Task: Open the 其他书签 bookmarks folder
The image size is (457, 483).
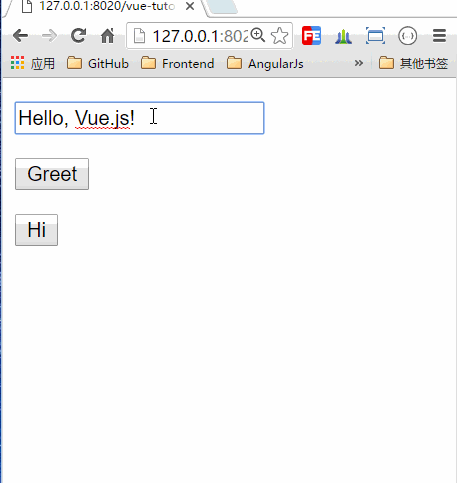Action: pos(413,63)
